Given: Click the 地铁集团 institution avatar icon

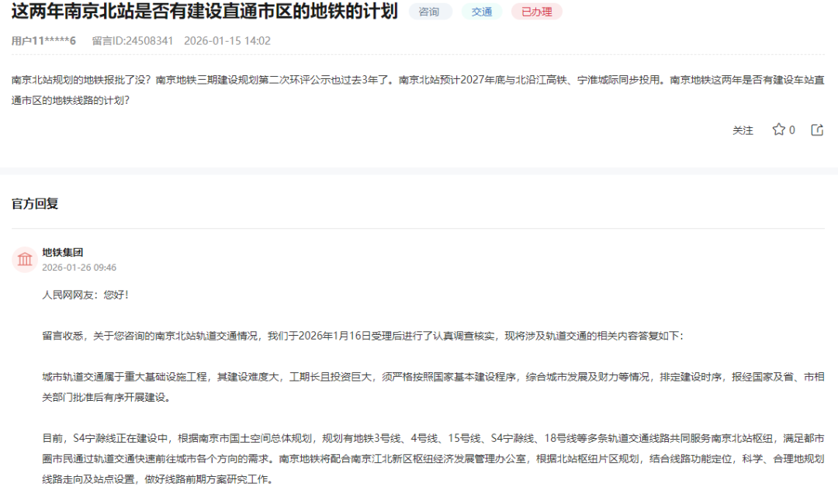Looking at the screenshot, I should pos(25,259).
